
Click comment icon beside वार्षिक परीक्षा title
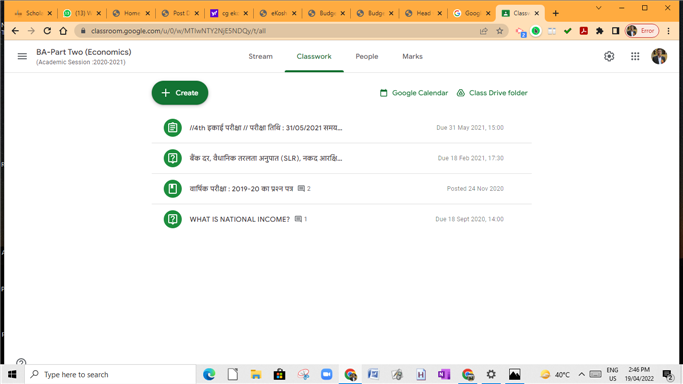[301, 189]
